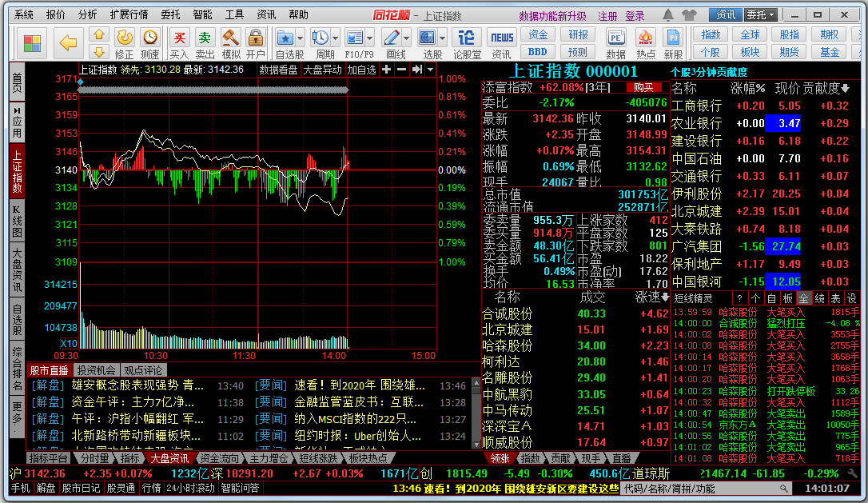The height and width of the screenshot is (503, 868).
Task: Click the wrench settings icon in status bar
Action: [853, 473]
